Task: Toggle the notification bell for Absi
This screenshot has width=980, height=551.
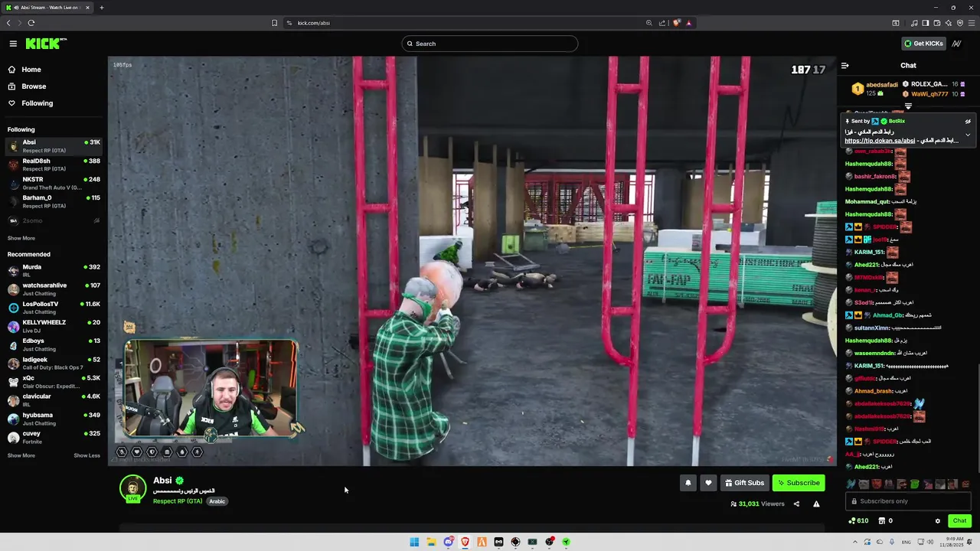Action: 688,483
